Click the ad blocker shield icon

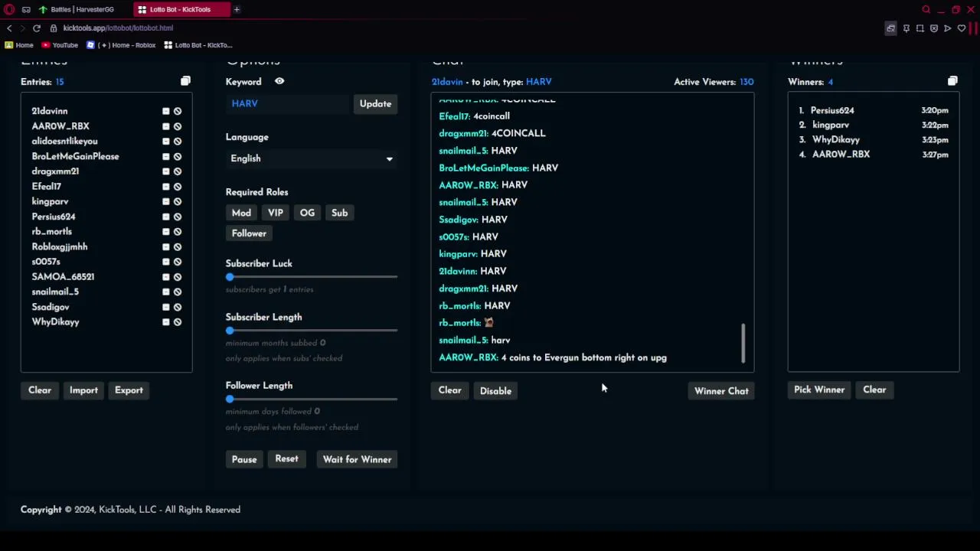[933, 28]
